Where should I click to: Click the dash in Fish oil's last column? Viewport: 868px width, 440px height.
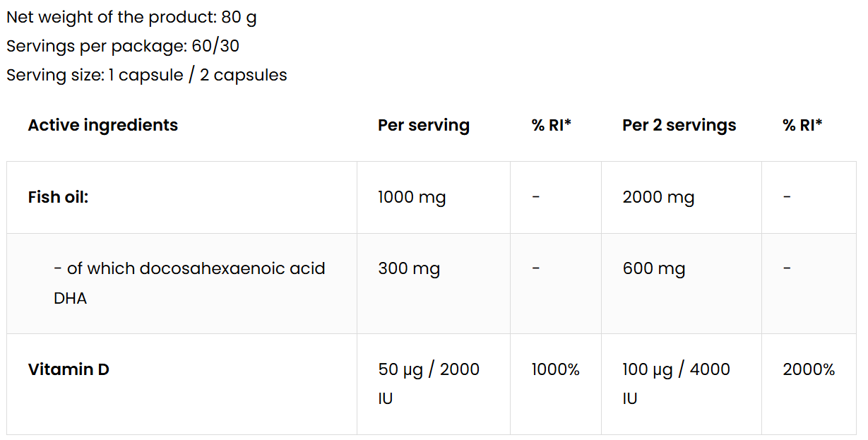coord(787,197)
